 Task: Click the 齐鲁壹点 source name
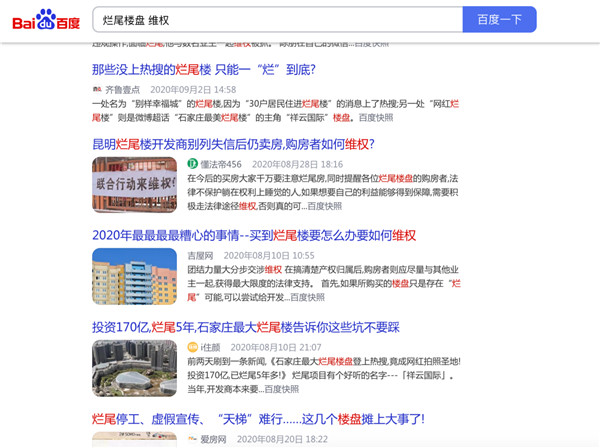[122, 90]
